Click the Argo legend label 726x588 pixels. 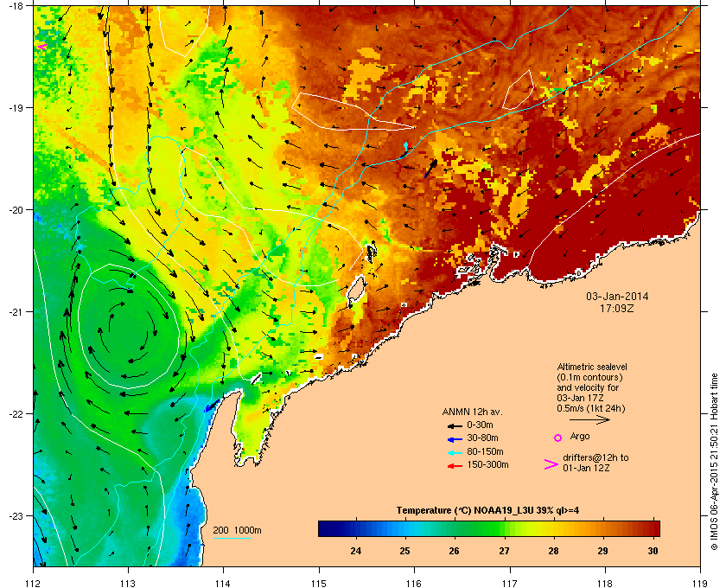tap(580, 437)
